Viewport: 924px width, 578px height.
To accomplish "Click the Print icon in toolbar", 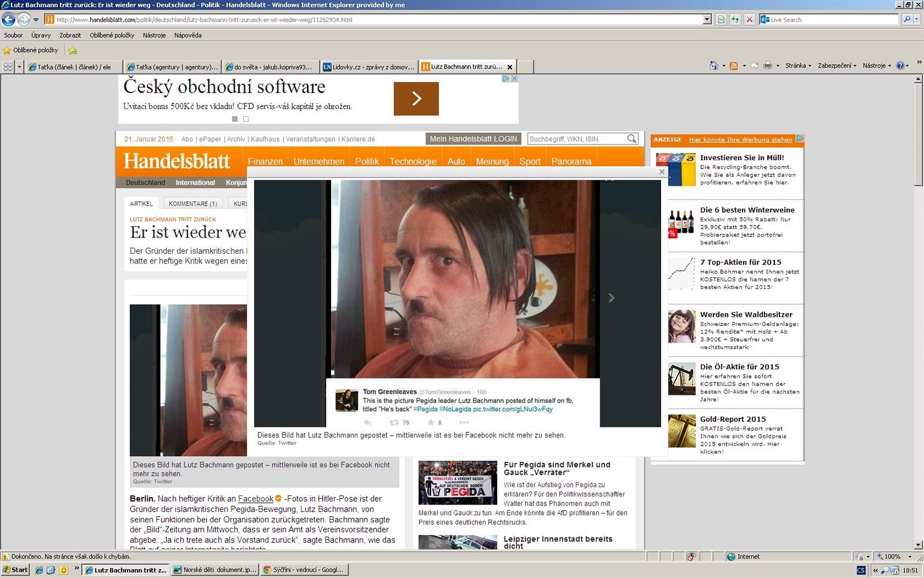I will [767, 66].
